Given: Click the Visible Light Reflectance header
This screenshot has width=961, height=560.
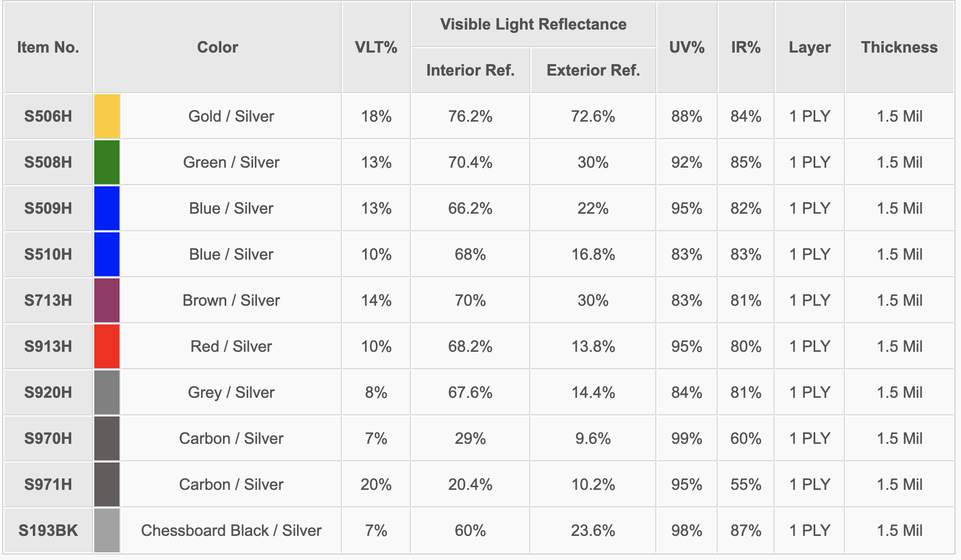Looking at the screenshot, I should point(533,24).
